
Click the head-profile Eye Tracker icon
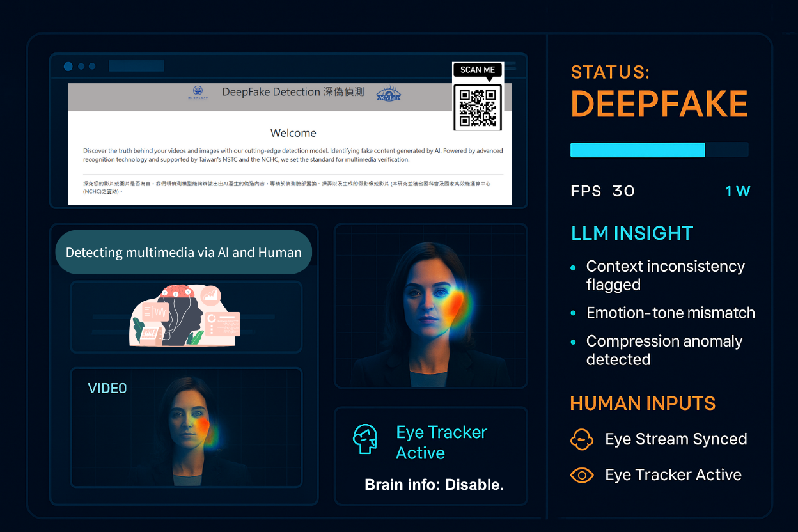point(365,439)
